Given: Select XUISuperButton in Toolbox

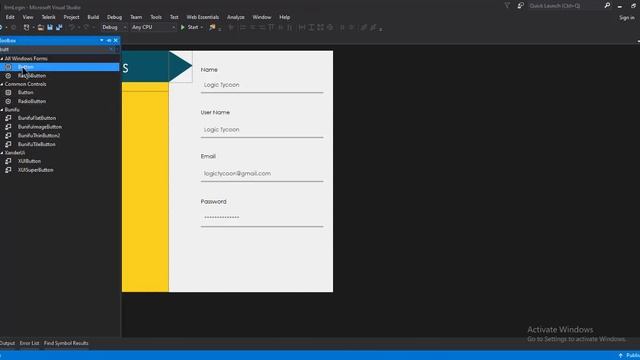Looking at the screenshot, I should [60, 170].
